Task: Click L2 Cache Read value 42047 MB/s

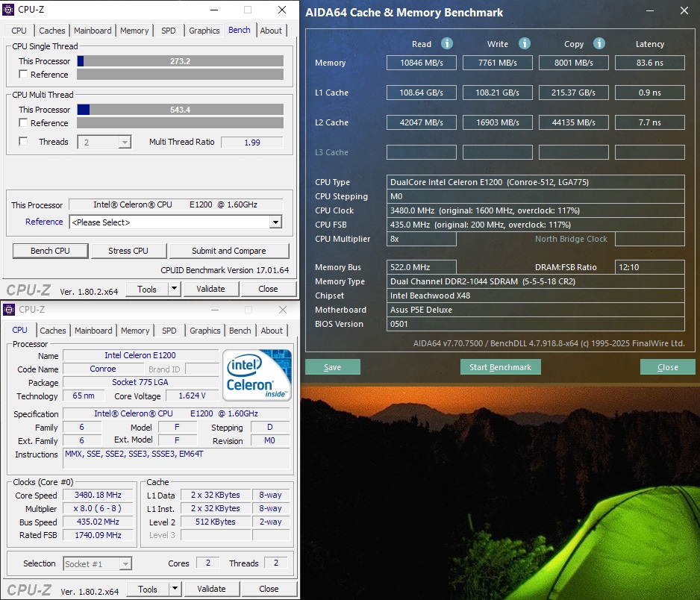Action: click(x=422, y=122)
